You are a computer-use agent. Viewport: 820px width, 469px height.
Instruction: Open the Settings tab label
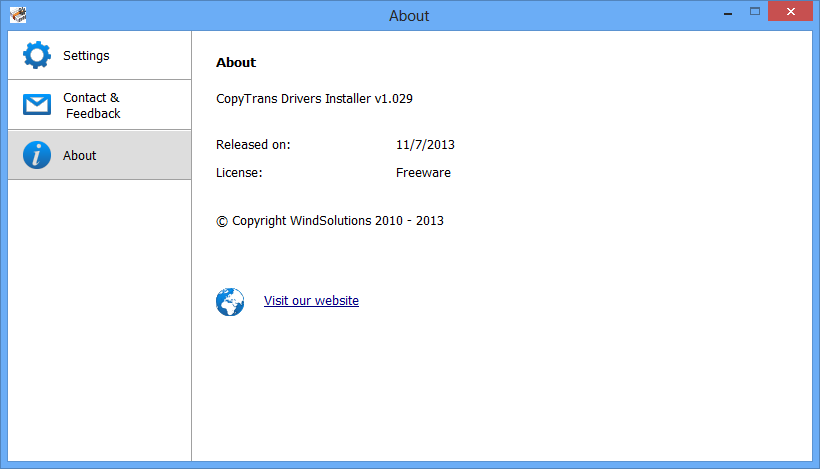[86, 55]
